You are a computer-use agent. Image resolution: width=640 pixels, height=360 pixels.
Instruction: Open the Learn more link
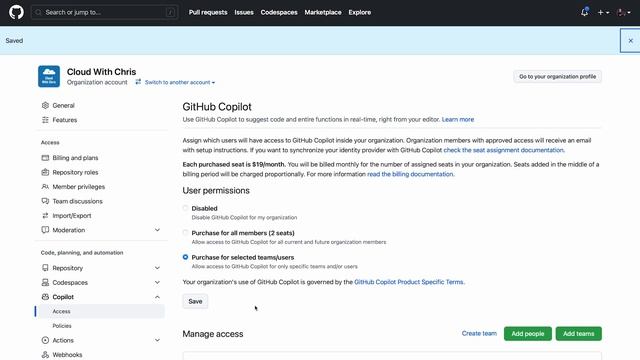(458, 119)
